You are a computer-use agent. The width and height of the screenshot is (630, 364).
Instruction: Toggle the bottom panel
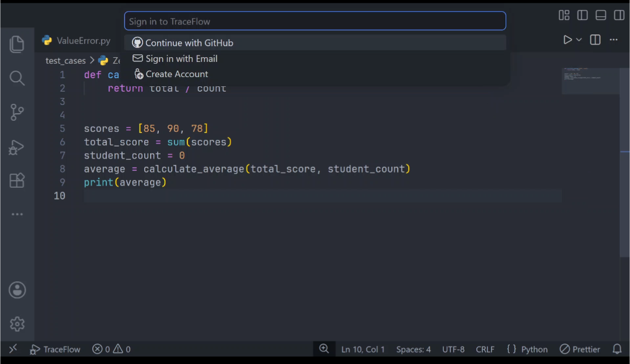coord(601,15)
